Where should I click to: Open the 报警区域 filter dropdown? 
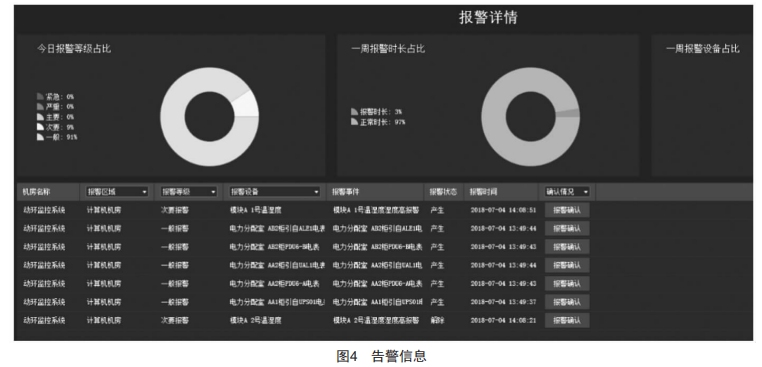coord(117,192)
